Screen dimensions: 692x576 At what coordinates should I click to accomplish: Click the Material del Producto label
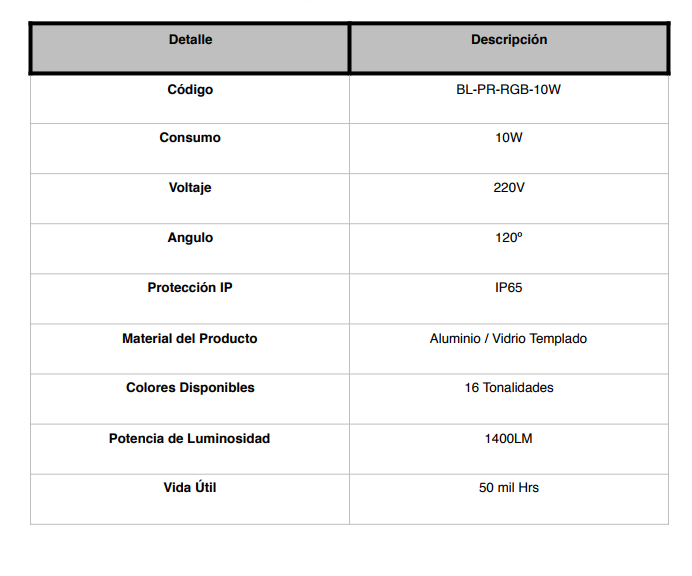[190, 339]
